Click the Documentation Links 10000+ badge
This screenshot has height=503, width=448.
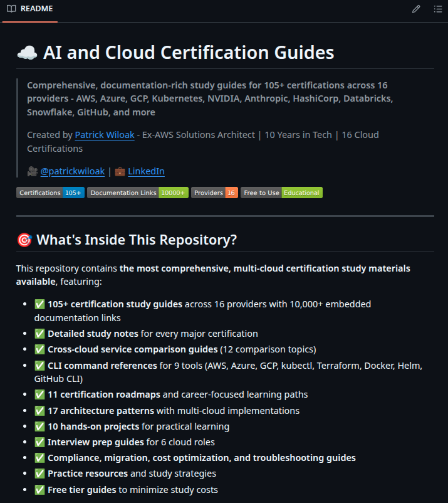(x=138, y=193)
